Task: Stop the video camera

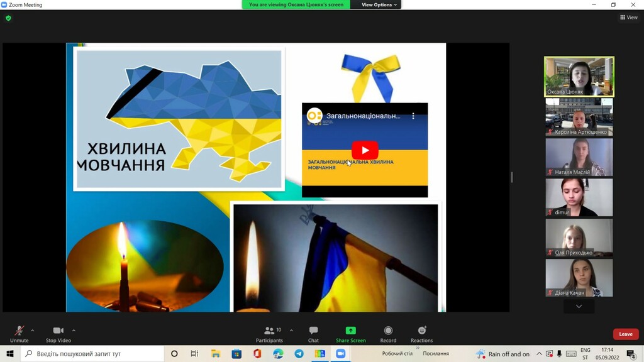Action: tap(58, 332)
